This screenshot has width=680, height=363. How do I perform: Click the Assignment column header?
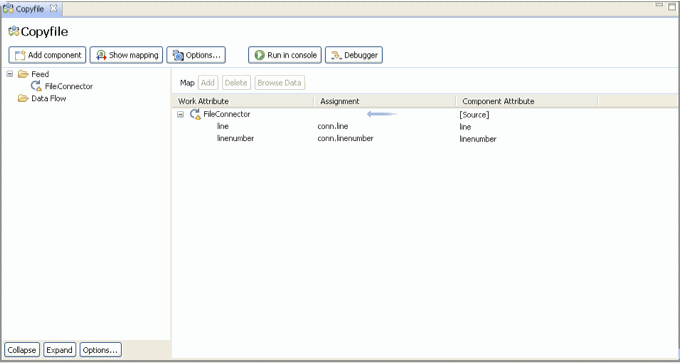click(x=385, y=101)
